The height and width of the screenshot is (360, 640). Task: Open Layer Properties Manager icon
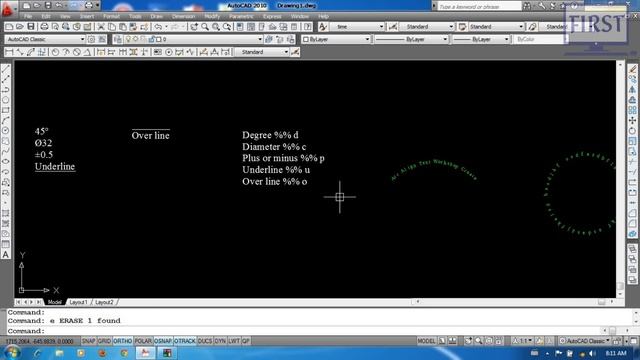118,39
